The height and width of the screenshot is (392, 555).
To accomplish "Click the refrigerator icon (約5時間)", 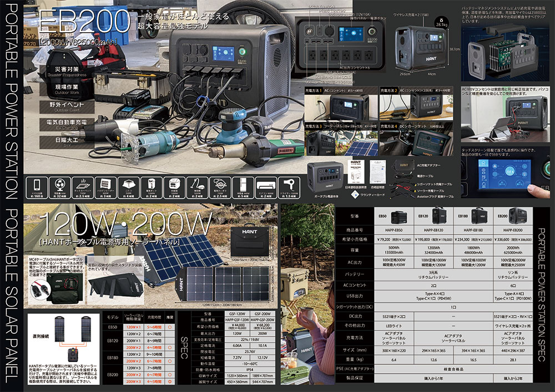I will (x=243, y=188).
